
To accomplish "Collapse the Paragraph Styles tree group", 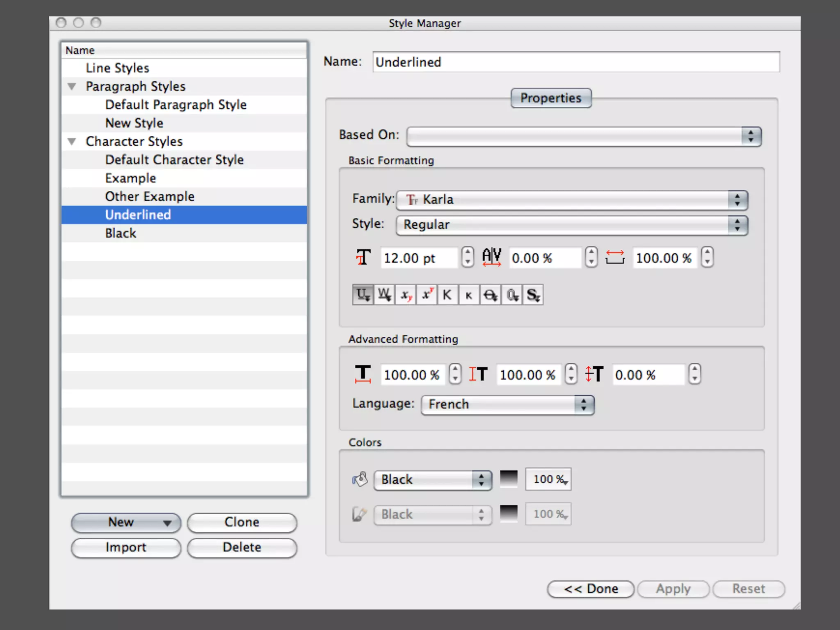I will point(72,87).
